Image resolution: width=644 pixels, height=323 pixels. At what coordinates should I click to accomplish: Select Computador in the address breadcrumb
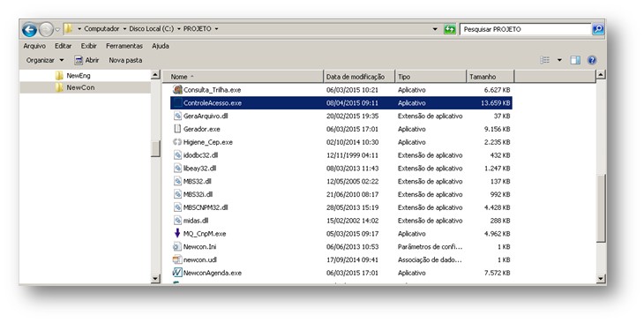[x=101, y=29]
